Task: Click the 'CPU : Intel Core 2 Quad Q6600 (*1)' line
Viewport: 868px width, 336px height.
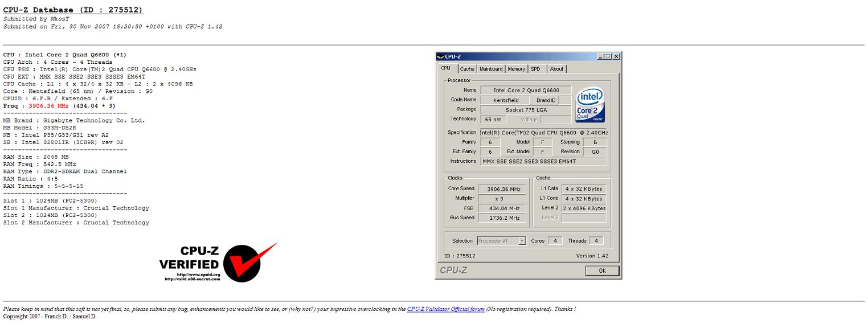Action: coord(65,55)
